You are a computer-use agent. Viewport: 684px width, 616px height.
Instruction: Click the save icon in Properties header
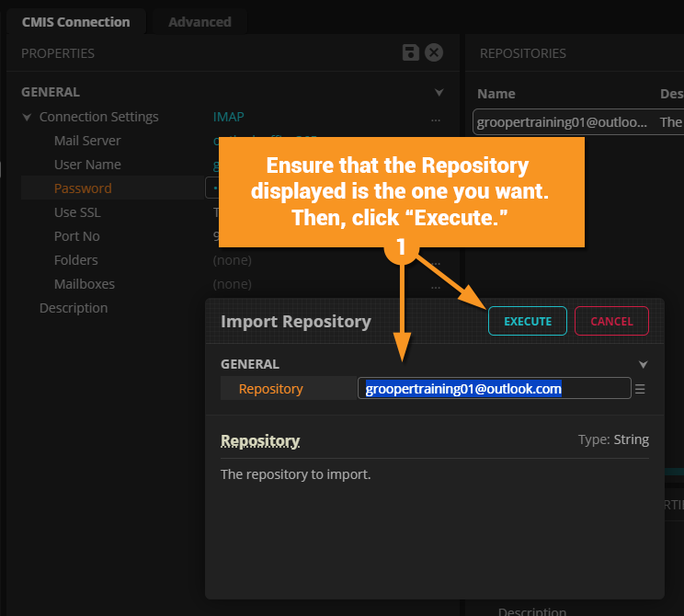tap(412, 53)
